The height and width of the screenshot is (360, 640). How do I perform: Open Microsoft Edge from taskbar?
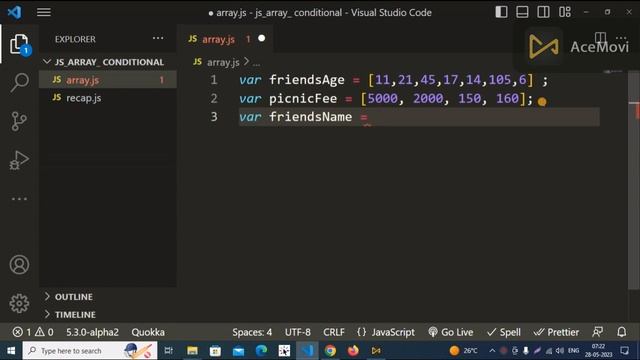261,351
